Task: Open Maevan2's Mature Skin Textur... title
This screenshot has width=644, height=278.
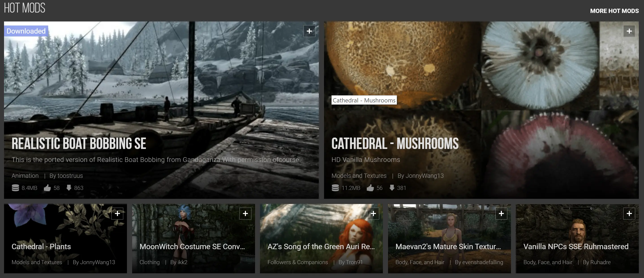Action: pyautogui.click(x=448, y=246)
